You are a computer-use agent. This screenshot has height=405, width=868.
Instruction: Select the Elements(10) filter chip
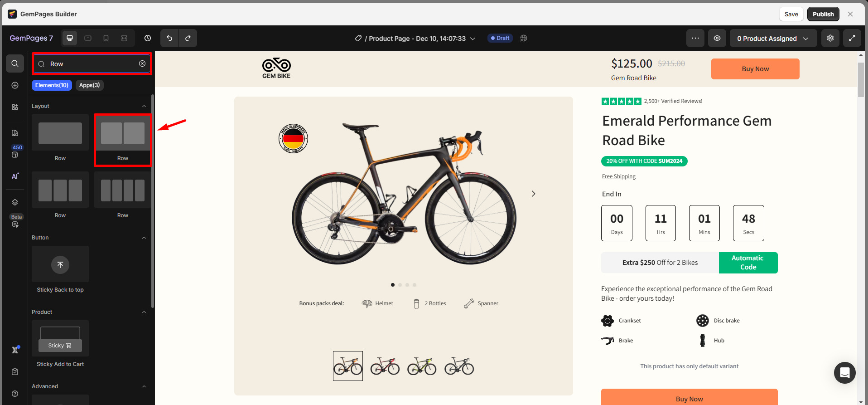(52, 85)
